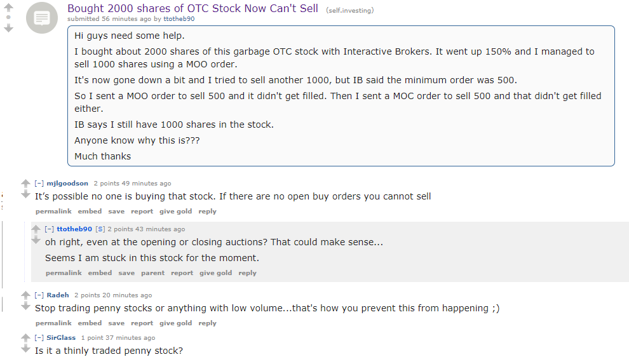Click give gold under Radeh's comment

click(x=176, y=323)
